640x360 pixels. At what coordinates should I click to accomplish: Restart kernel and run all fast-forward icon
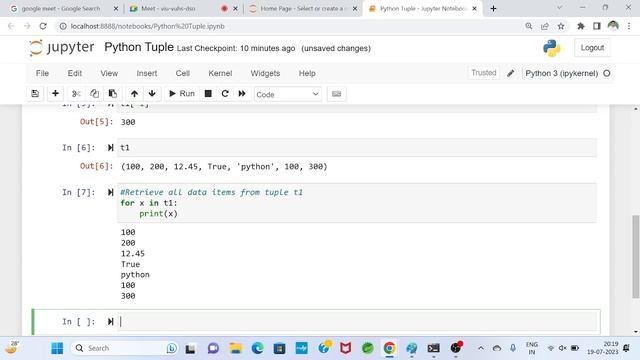[242, 94]
